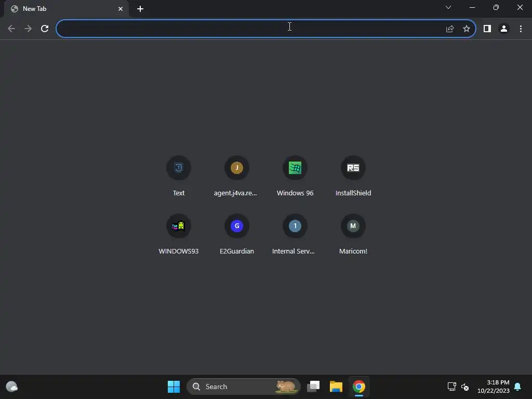
Task: Open Task View from the taskbar
Action: tap(313, 387)
